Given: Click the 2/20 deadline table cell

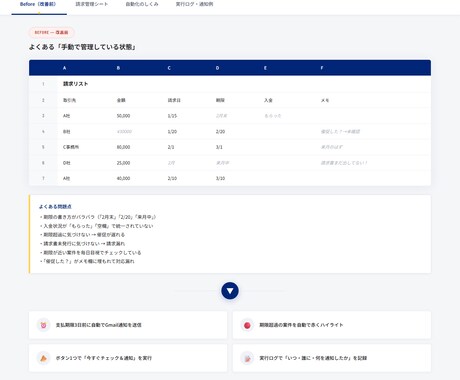Looking at the screenshot, I should (x=220, y=132).
